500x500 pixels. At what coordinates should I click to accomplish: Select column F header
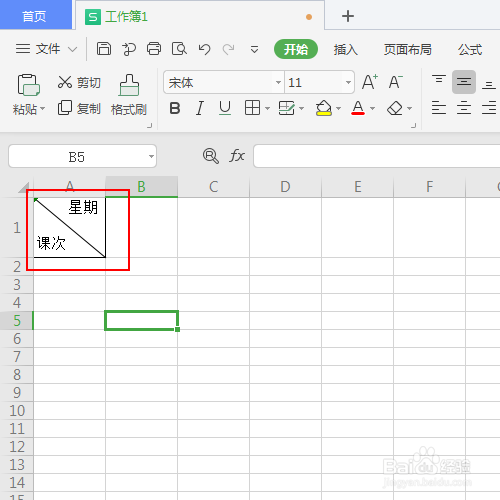[429, 187]
